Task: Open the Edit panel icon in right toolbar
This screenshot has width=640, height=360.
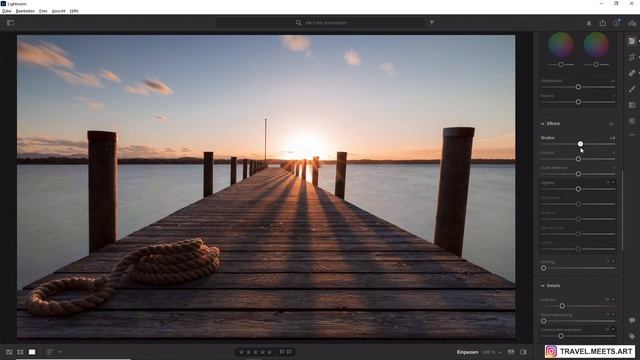Action: click(x=632, y=41)
